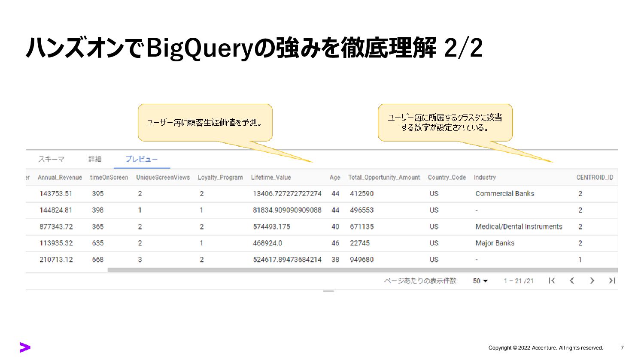This screenshot has width=644, height=362.
Task: Click opportunity amount 412590
Action: 362,193
